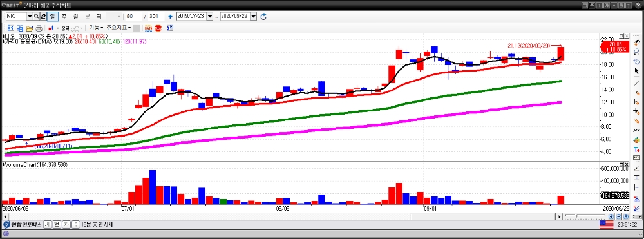644x239 pixels.
Task: Click the blue refresh arrow icon
Action: 263,16
